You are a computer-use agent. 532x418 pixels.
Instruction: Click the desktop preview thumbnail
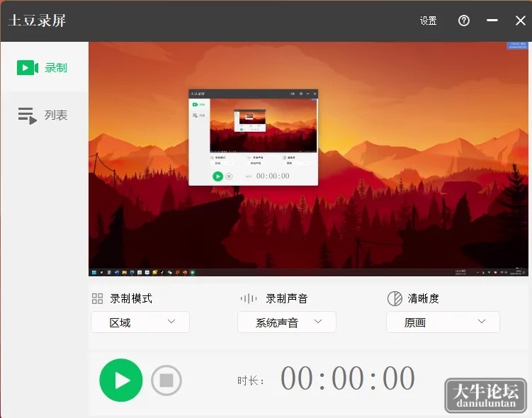(x=308, y=159)
